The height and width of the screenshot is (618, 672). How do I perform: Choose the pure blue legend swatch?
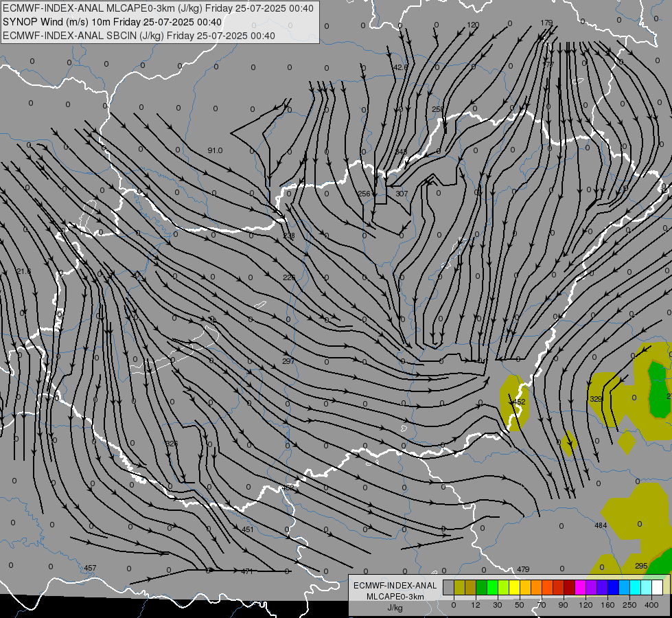pos(613,587)
